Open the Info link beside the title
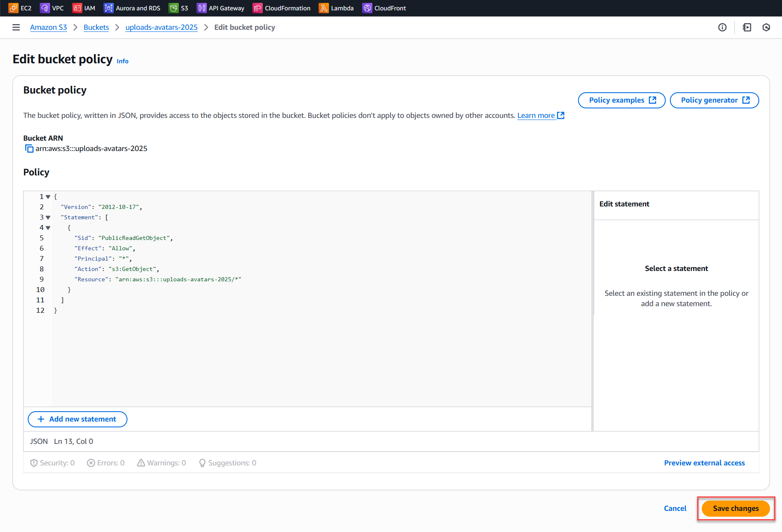The height and width of the screenshot is (532, 782). tap(122, 61)
